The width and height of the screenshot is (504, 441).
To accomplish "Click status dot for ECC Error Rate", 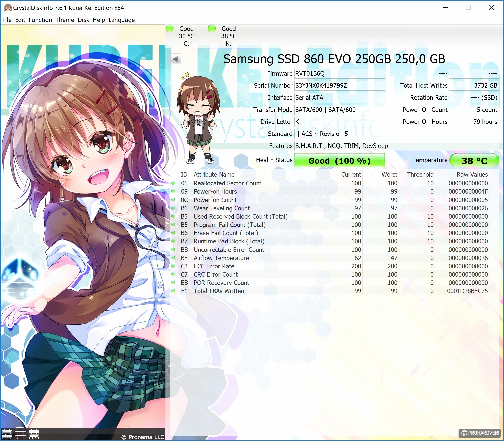I will [x=173, y=266].
